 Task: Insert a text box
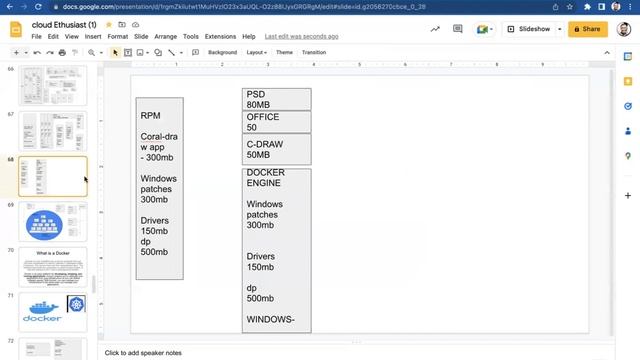coord(128,53)
